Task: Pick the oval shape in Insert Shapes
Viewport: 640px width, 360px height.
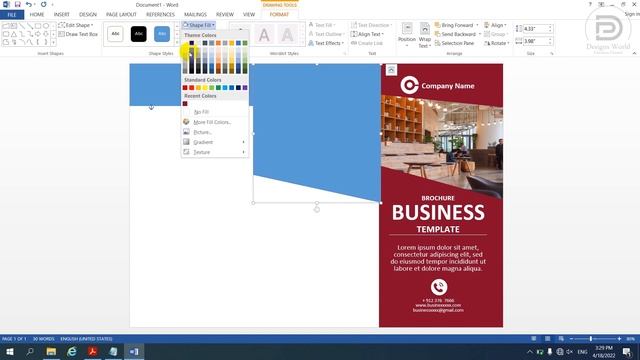Action: [46, 26]
